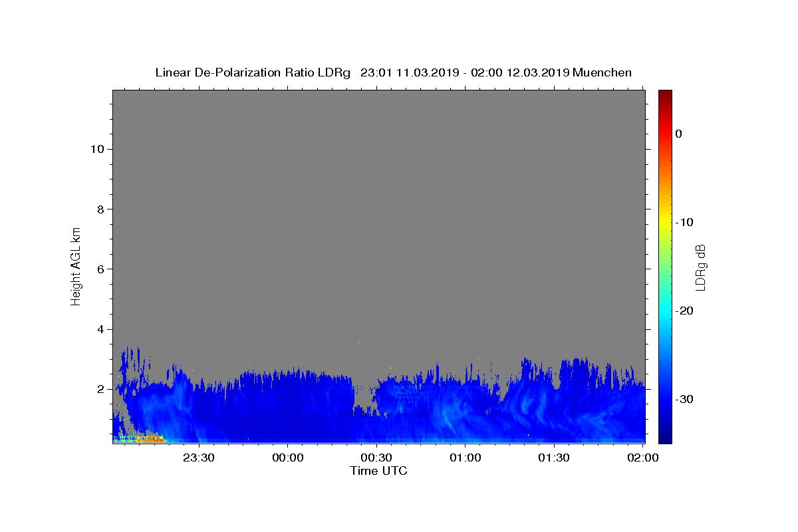Click the 'Height AGL km' axis label
The image size is (798, 532).
76,266
